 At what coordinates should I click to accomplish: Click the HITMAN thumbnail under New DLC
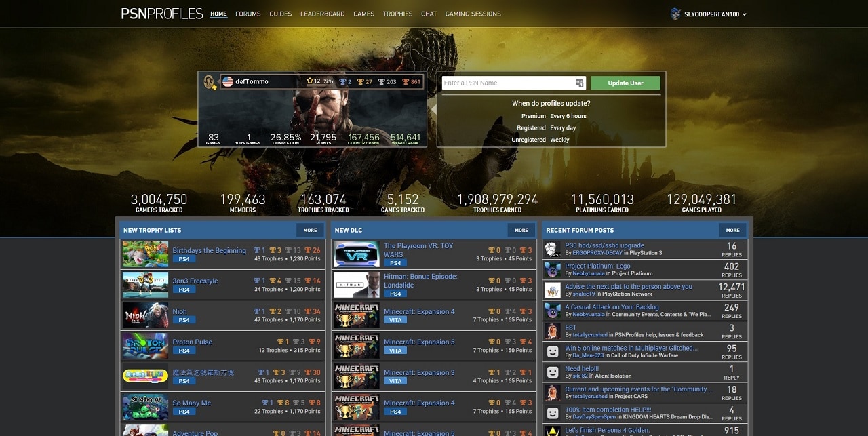click(355, 284)
